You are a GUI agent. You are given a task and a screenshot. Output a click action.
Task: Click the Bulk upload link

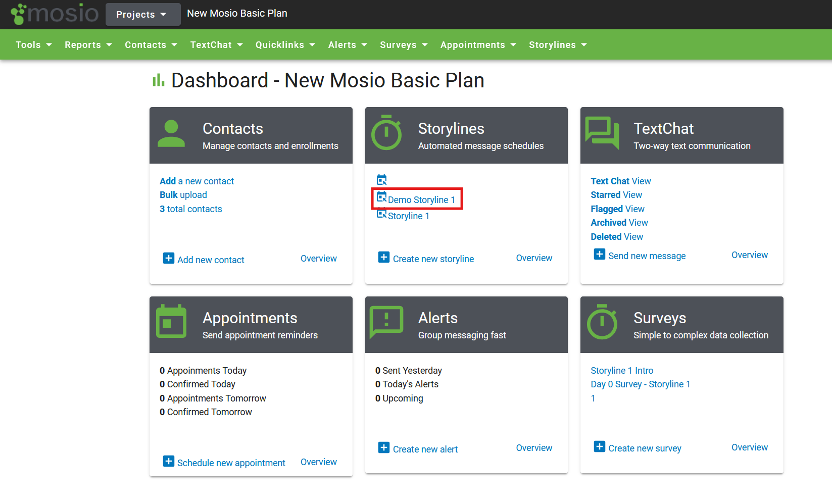click(x=183, y=195)
